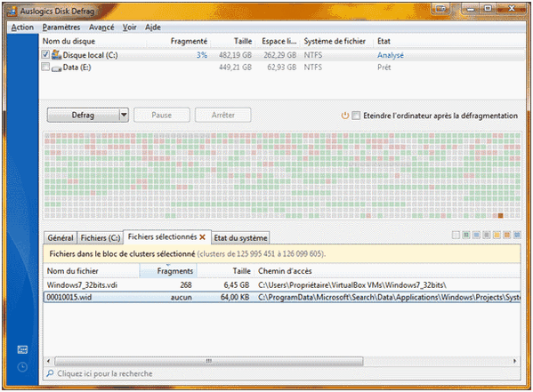Click the Arrêter button
Image resolution: width=533 pixels, height=392 pixels.
pyautogui.click(x=223, y=116)
